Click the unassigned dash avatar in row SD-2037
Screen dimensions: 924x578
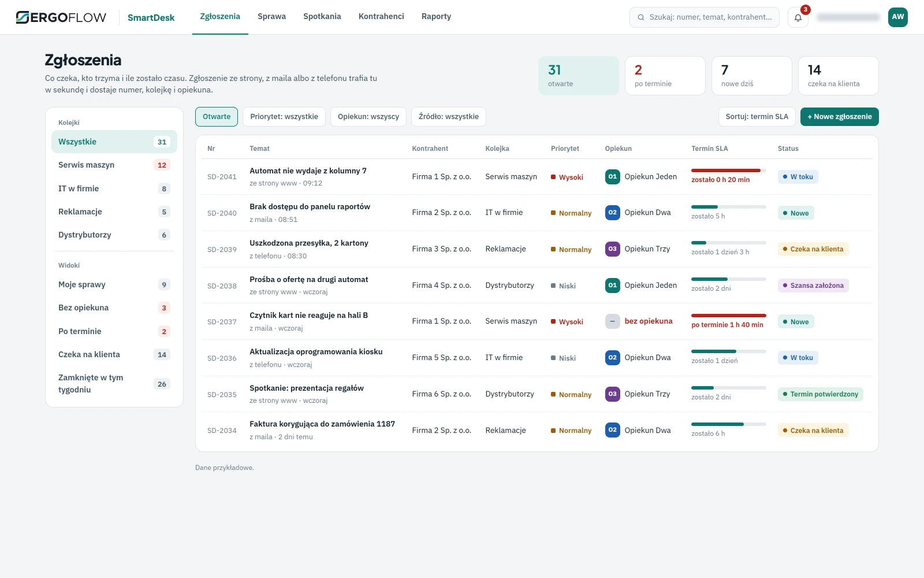[x=613, y=321]
